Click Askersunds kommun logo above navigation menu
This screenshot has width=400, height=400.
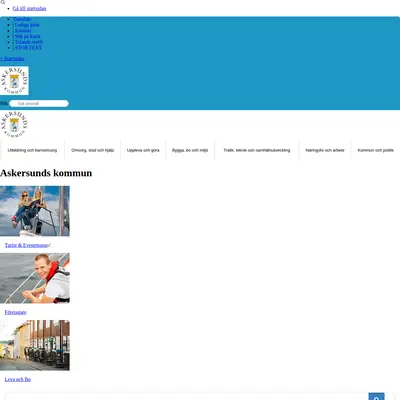click(x=14, y=125)
